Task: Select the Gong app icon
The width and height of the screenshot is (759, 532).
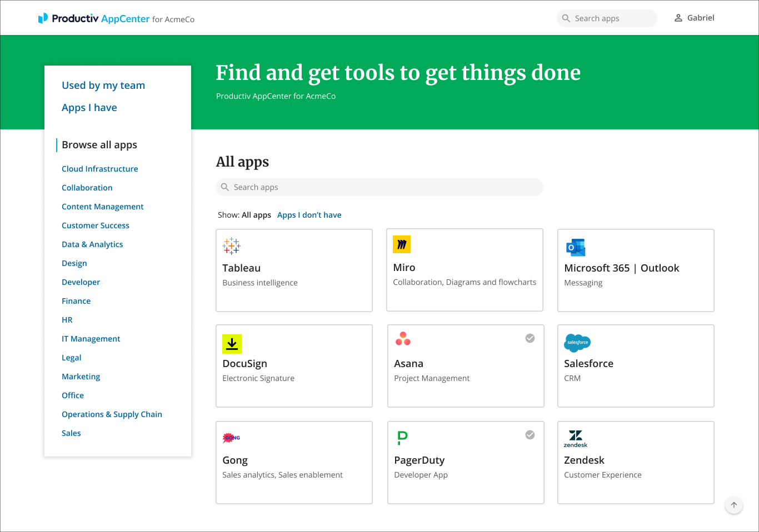Action: pyautogui.click(x=231, y=438)
